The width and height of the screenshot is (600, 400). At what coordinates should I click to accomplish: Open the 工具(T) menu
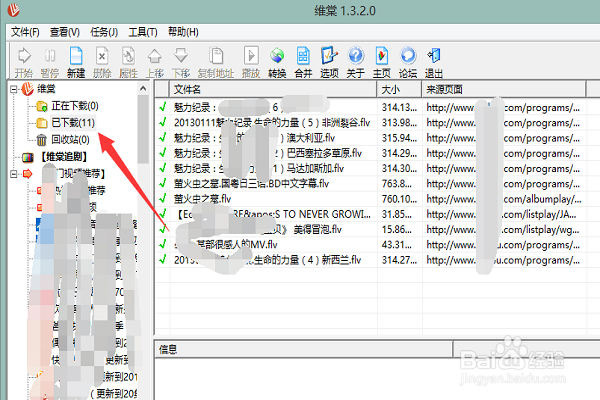pyautogui.click(x=143, y=32)
